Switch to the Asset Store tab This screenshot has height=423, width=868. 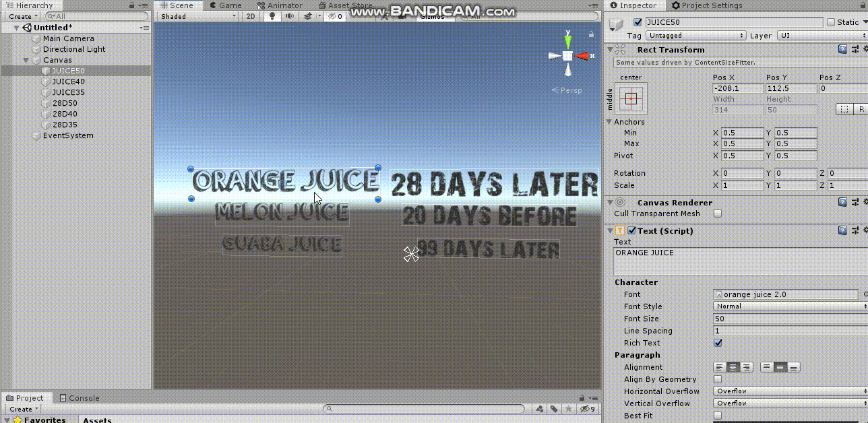click(344, 5)
